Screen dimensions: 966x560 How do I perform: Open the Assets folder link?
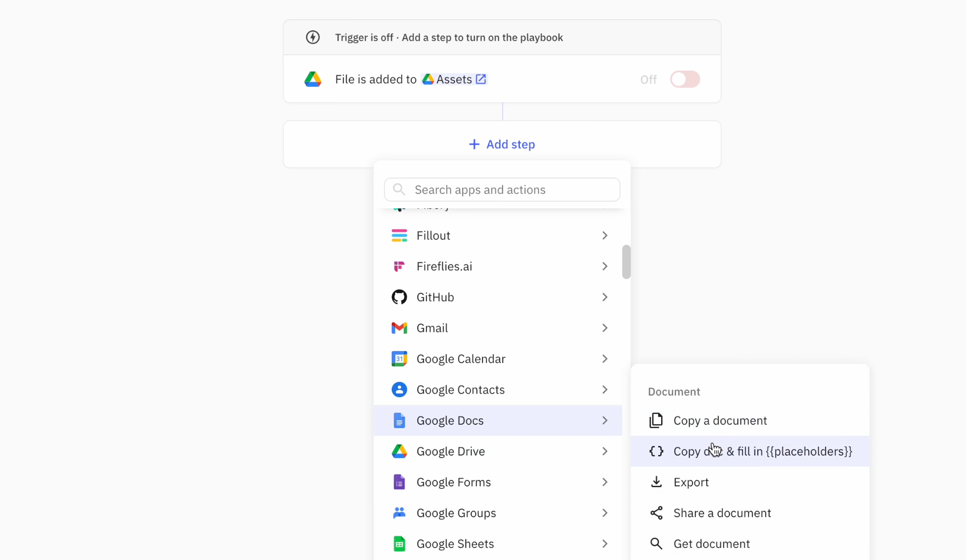pos(454,79)
